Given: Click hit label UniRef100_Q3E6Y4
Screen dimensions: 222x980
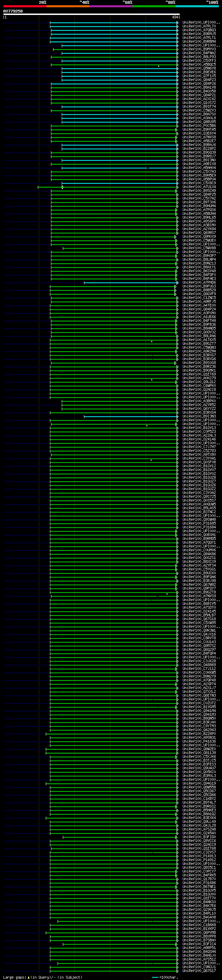Looking at the screenshot, I should [x=199, y=133].
